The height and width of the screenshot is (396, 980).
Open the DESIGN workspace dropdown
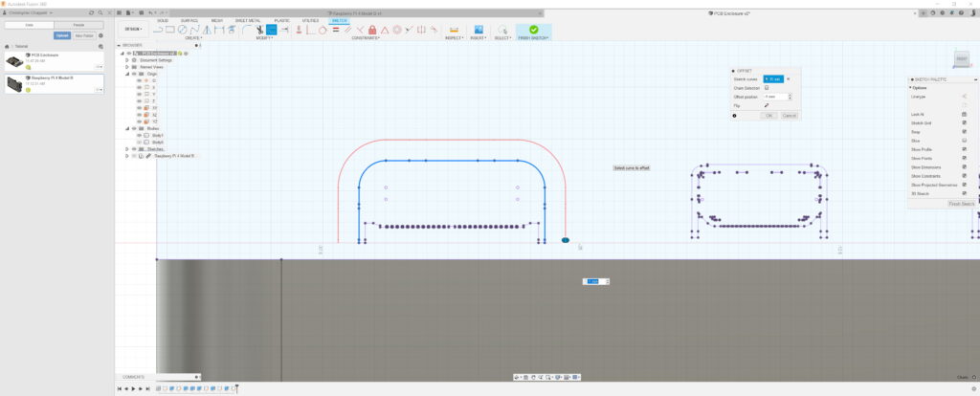coord(134,29)
